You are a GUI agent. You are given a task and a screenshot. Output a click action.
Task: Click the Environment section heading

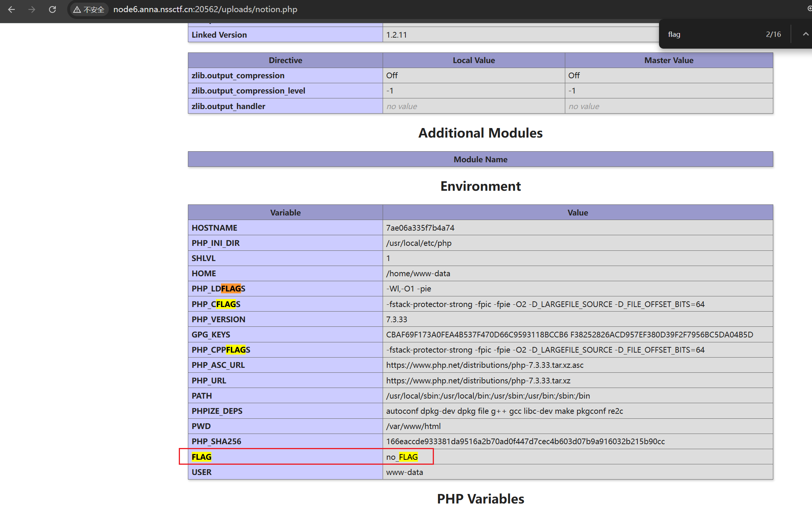[480, 186]
